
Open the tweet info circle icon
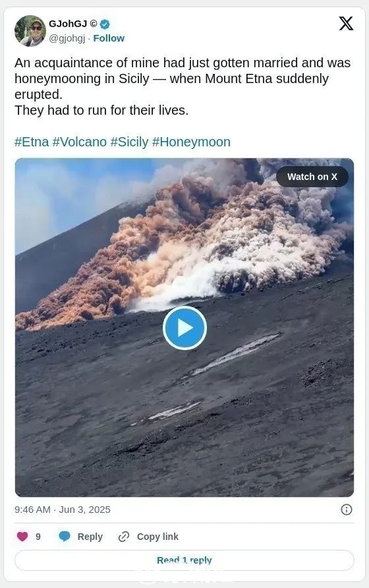click(346, 510)
